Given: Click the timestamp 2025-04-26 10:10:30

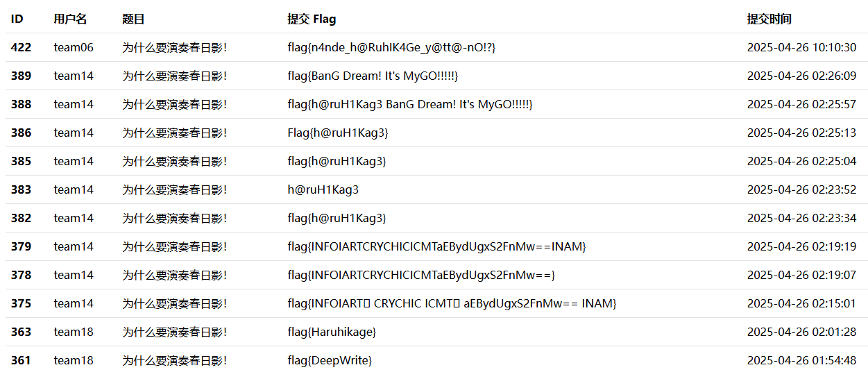Looking at the screenshot, I should (x=801, y=48).
